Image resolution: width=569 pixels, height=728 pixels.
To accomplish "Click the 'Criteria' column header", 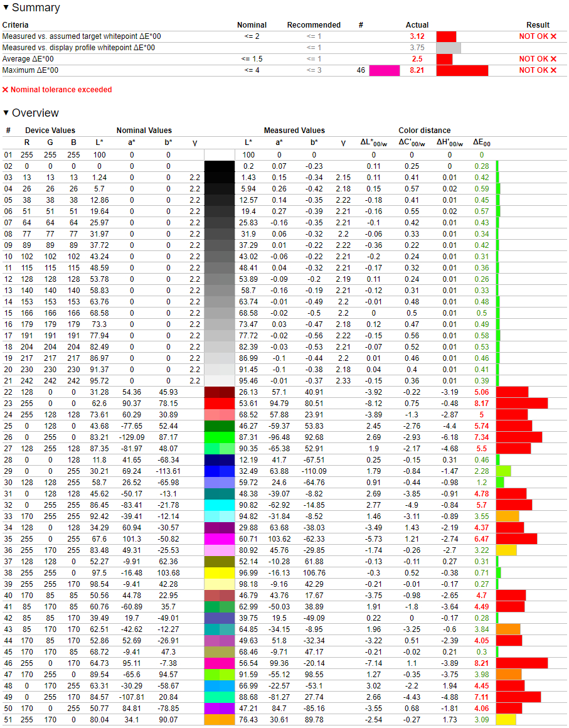I will point(15,25).
